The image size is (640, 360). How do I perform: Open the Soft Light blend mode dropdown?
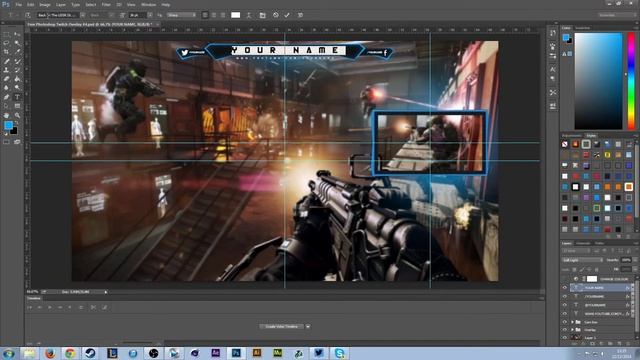582,260
